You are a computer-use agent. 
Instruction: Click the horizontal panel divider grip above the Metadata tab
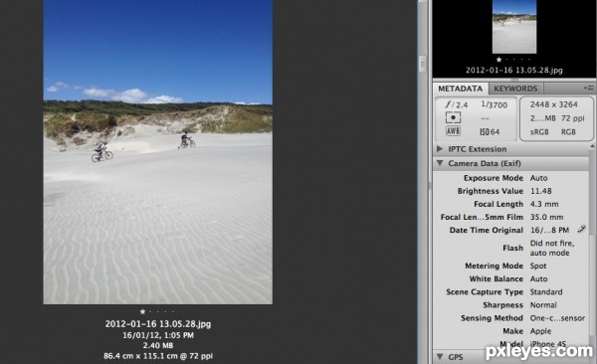click(514, 80)
